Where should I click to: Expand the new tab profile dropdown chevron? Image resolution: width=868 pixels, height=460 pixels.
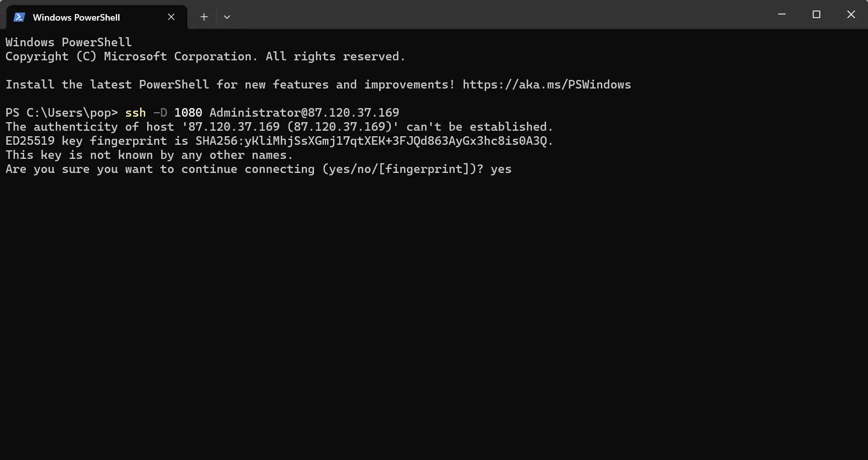point(227,17)
